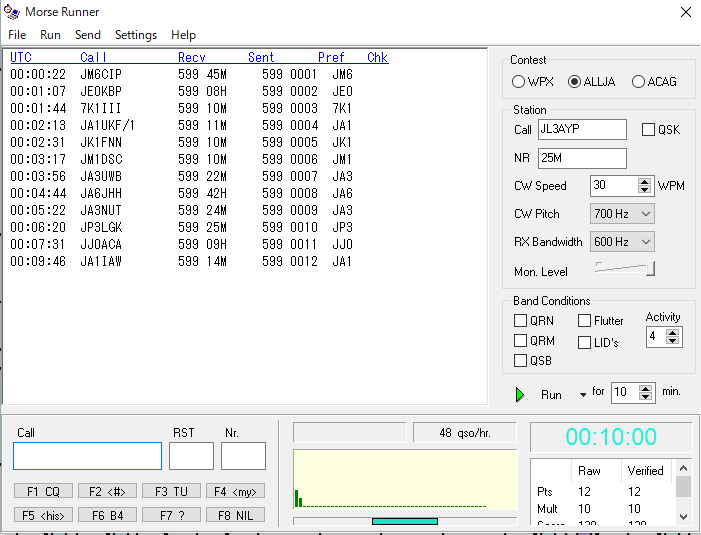The height and width of the screenshot is (535, 701).
Task: Open the Run button dropdown arrow
Action: point(583,395)
